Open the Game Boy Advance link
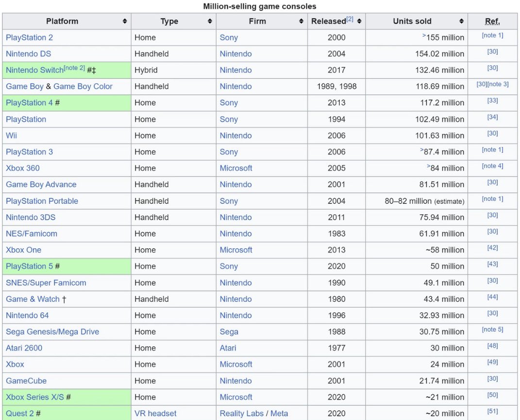520x420 pixels. tap(41, 184)
